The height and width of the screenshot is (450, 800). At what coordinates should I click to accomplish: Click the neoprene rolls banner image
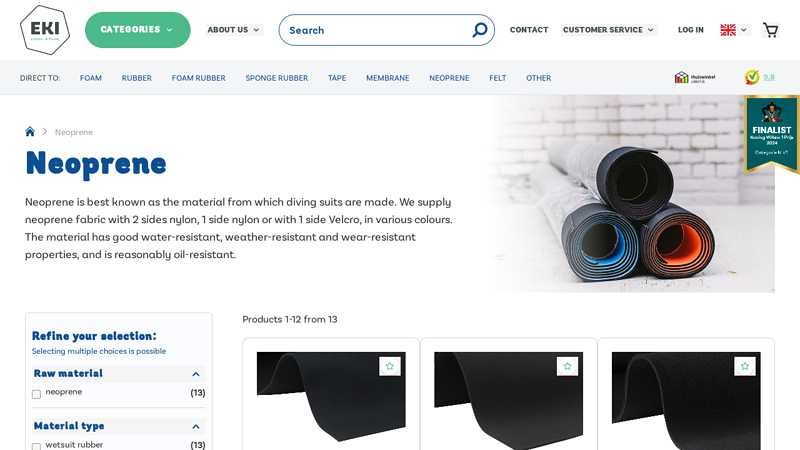coord(632,194)
